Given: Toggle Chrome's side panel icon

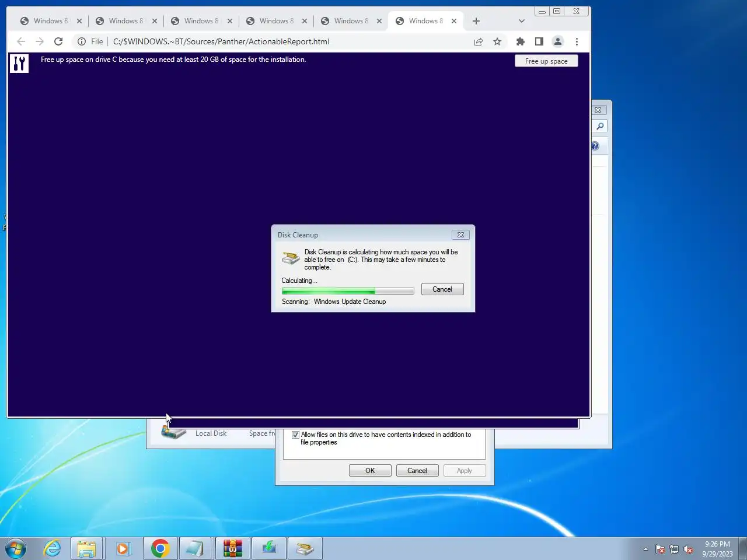Looking at the screenshot, I should coord(539,41).
